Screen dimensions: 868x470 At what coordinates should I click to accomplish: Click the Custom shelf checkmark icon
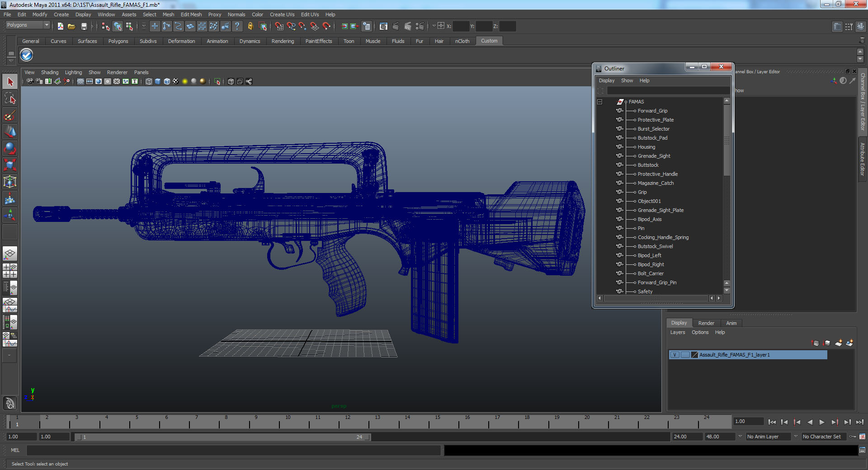click(27, 55)
